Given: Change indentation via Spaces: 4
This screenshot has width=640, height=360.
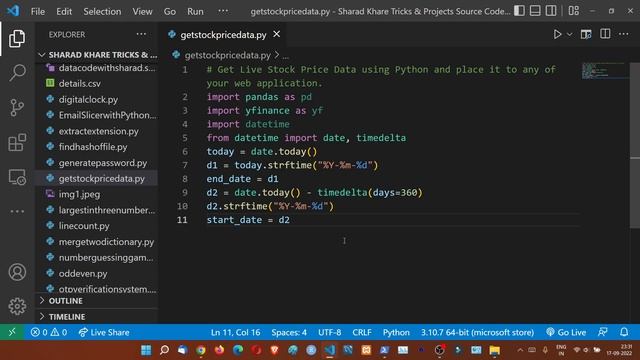Looking at the screenshot, I should (x=289, y=332).
